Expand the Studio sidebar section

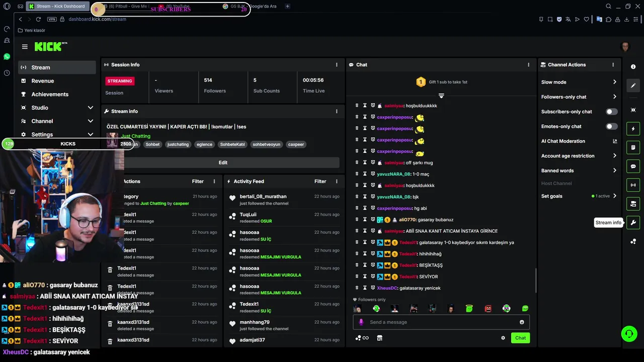click(91, 108)
